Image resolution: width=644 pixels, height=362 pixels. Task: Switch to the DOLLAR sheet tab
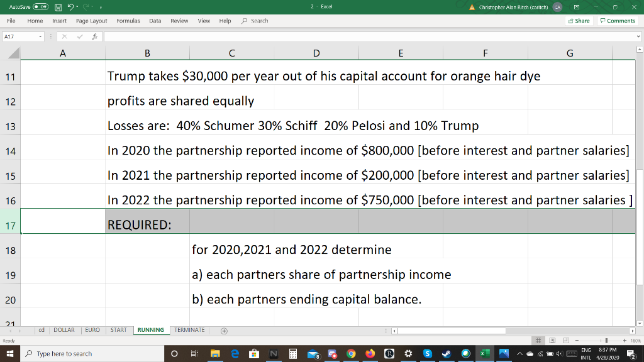[x=64, y=330]
